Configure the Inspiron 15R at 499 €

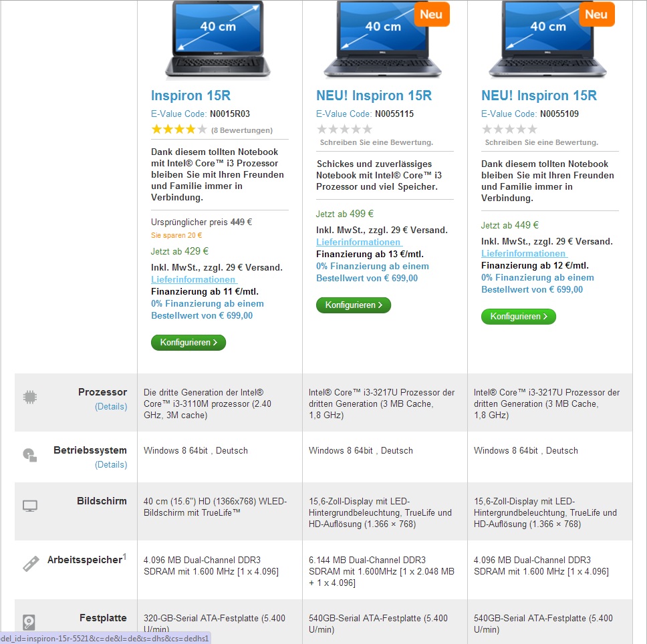tap(353, 305)
